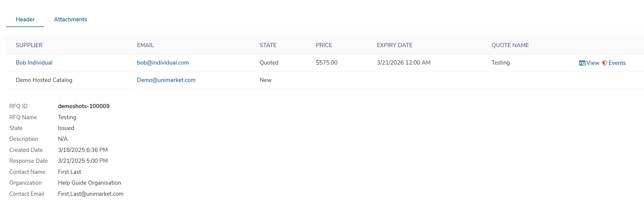The height and width of the screenshot is (203, 644).
Task: Click the Quoted state cell
Action: (x=269, y=63)
